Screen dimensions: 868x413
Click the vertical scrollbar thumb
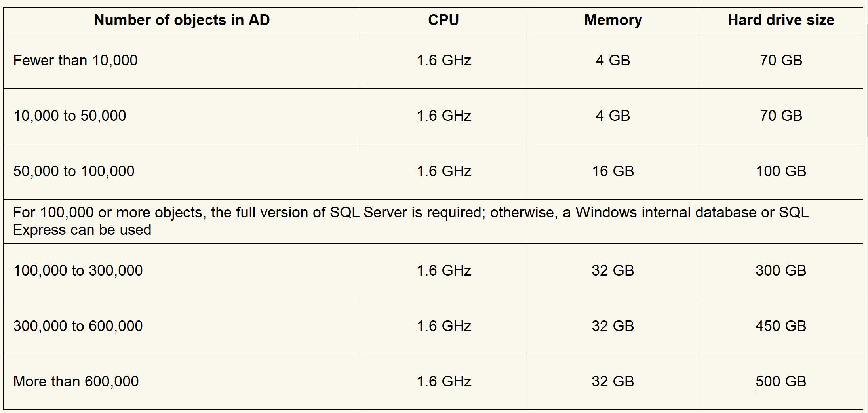tap(866, 79)
